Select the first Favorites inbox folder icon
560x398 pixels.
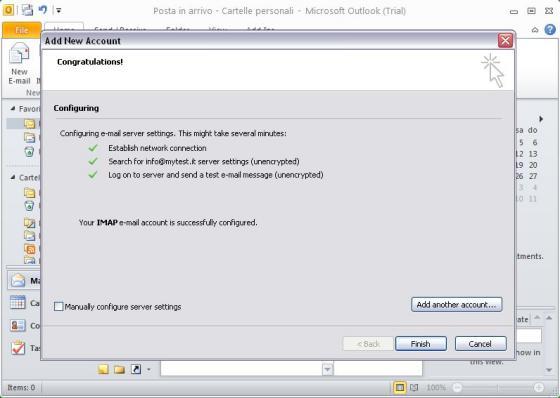click(30, 124)
